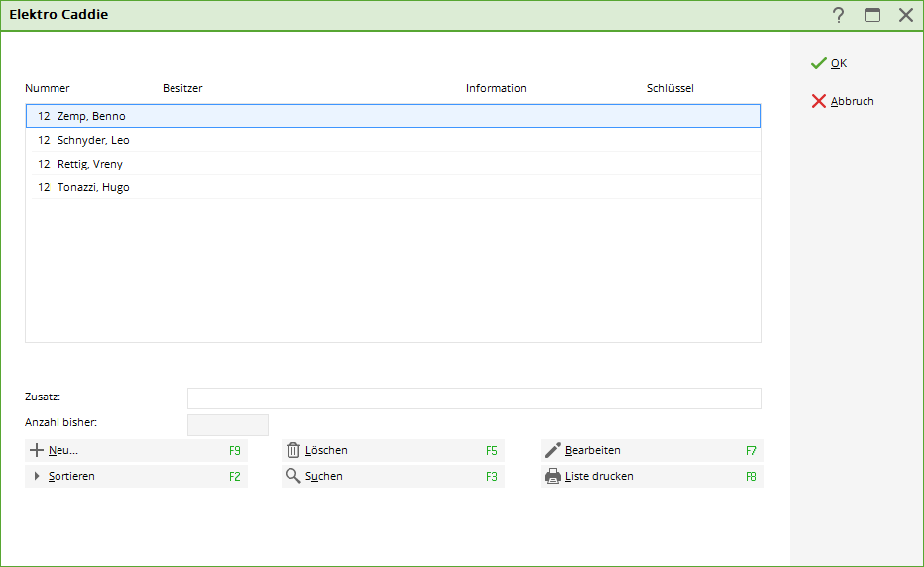924x567 pixels.
Task: Confirm with the OK button
Action: click(829, 63)
